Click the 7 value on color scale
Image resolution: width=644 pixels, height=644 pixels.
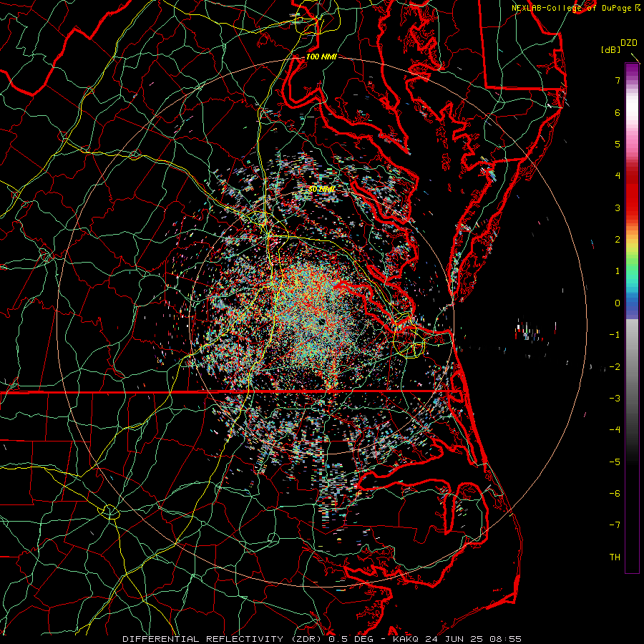618,80
